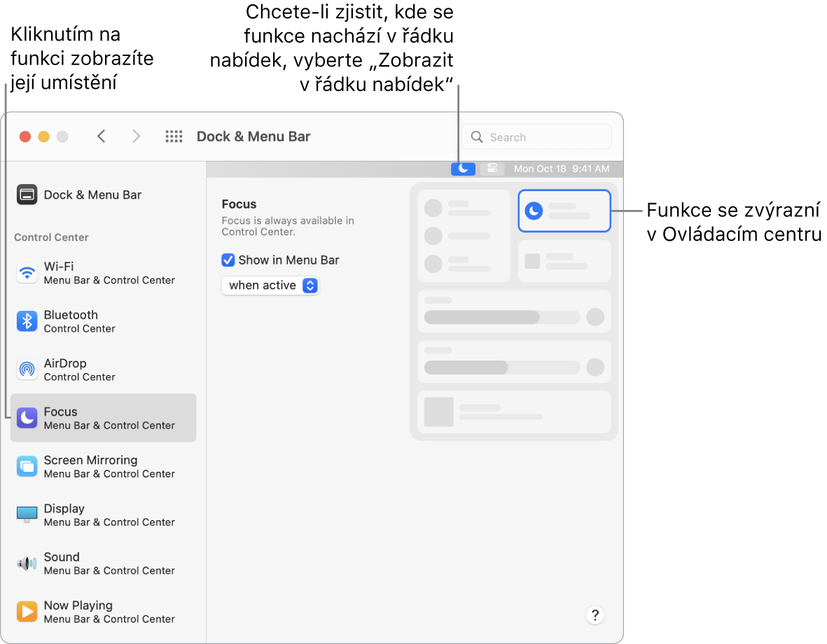Select the Display monitor icon
The image size is (827, 644).
(27, 514)
